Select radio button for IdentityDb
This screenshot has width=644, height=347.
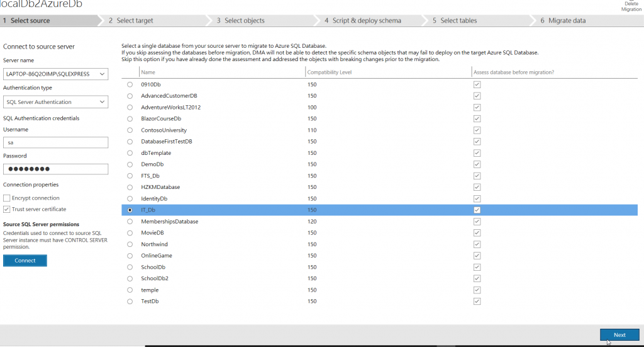click(130, 198)
